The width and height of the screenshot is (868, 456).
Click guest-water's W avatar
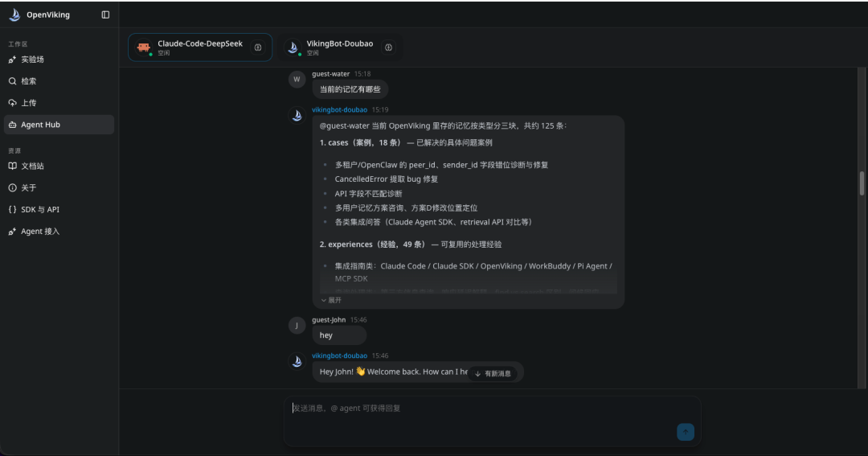297,80
